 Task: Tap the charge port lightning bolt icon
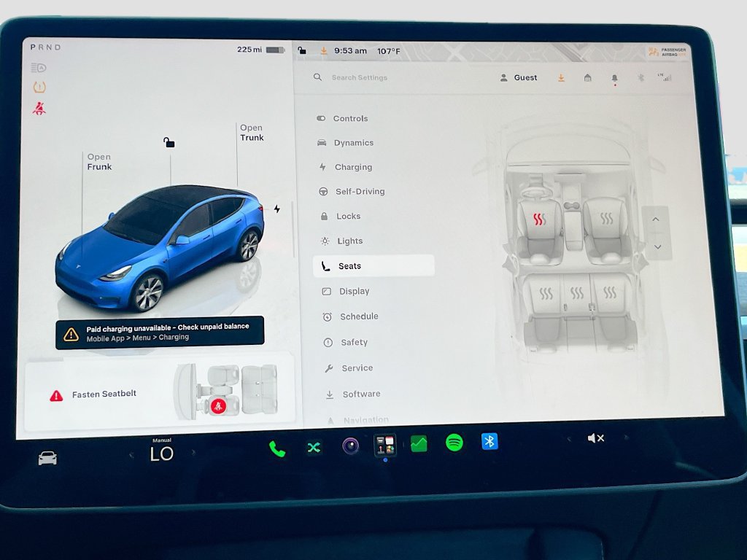pos(276,209)
